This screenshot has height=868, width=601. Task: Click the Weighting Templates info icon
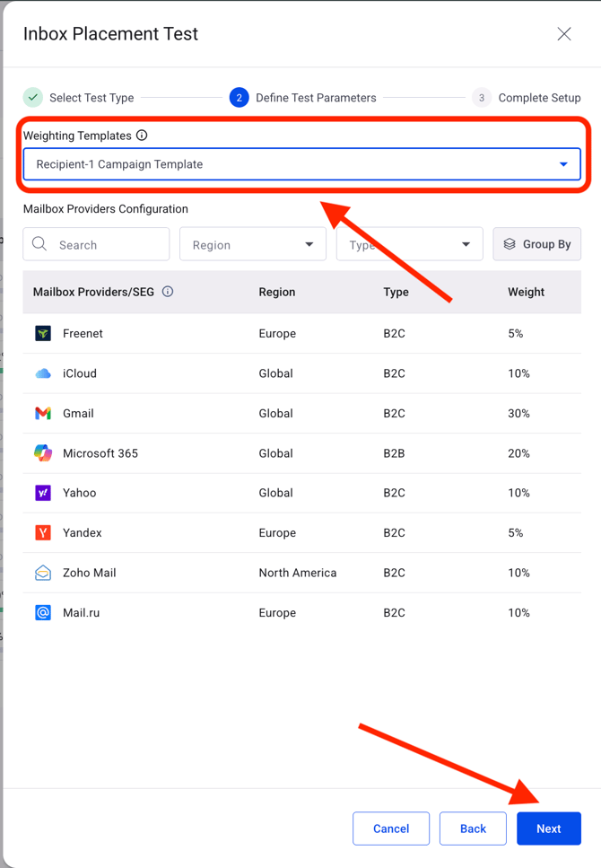pos(142,136)
